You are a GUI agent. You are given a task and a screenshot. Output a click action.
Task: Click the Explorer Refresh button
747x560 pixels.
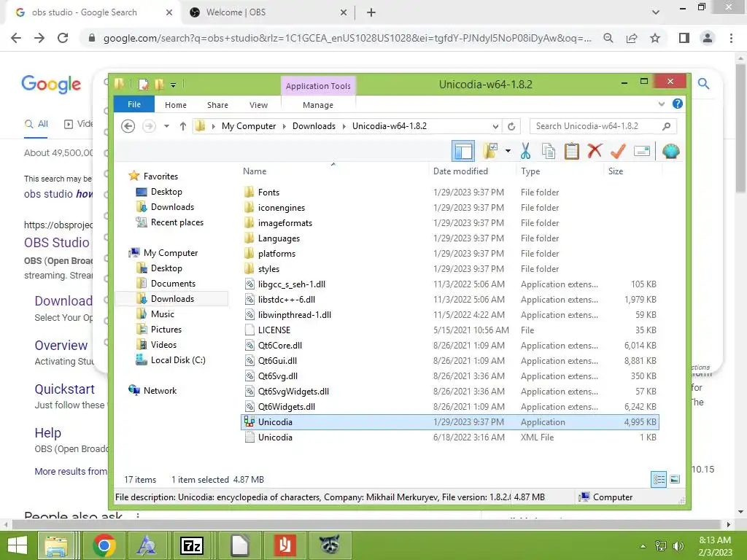[511, 126]
